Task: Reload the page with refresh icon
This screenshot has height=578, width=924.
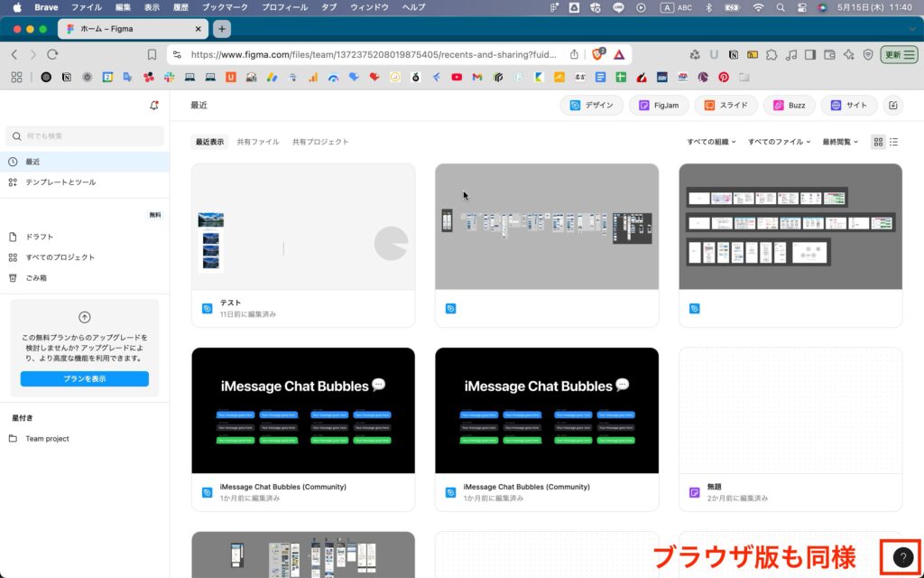Action: point(52,54)
